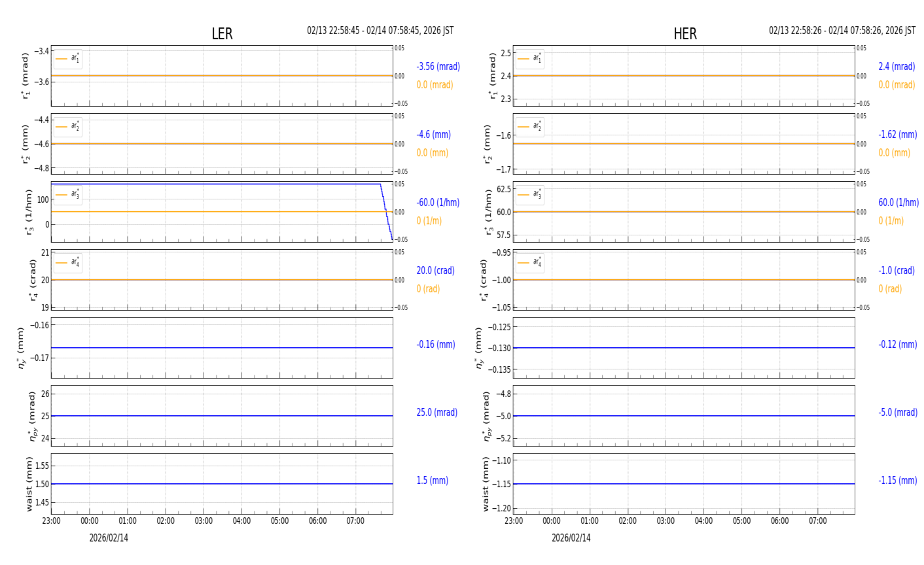924x565 pixels.
Task: Click the 23:00 tick on the HER time axis
Action: coord(514,521)
